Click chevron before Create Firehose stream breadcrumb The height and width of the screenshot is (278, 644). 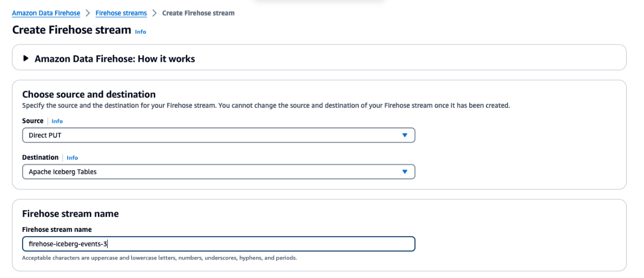pyautogui.click(x=154, y=13)
